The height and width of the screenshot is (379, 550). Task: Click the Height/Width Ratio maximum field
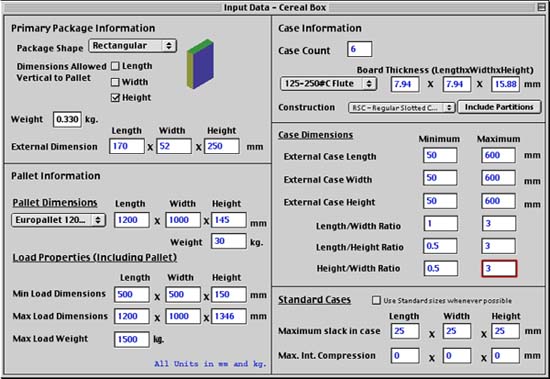coord(499,268)
